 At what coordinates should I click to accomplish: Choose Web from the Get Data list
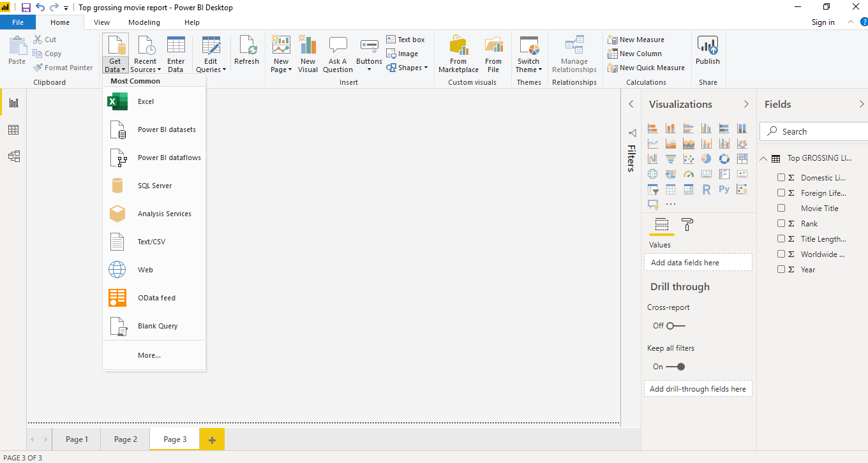click(154, 270)
